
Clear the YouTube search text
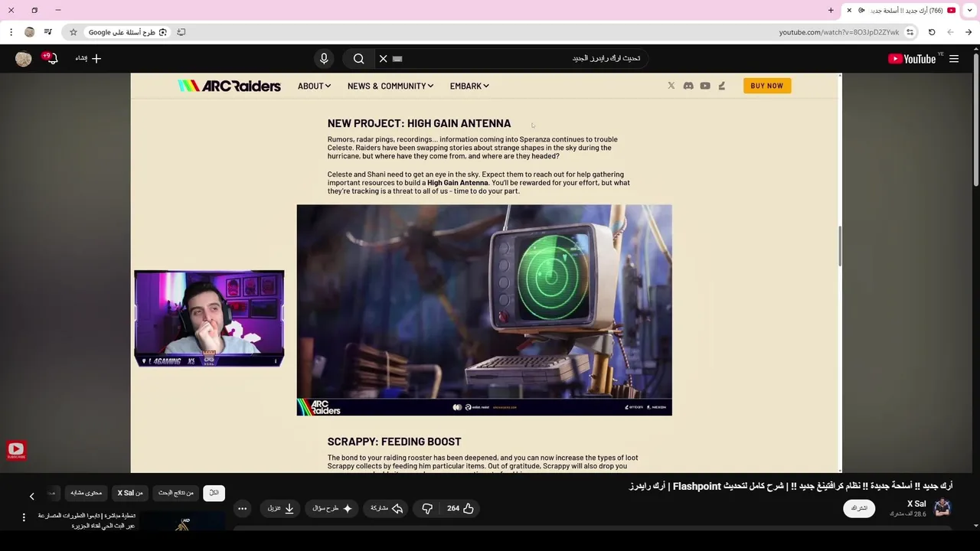(x=384, y=59)
